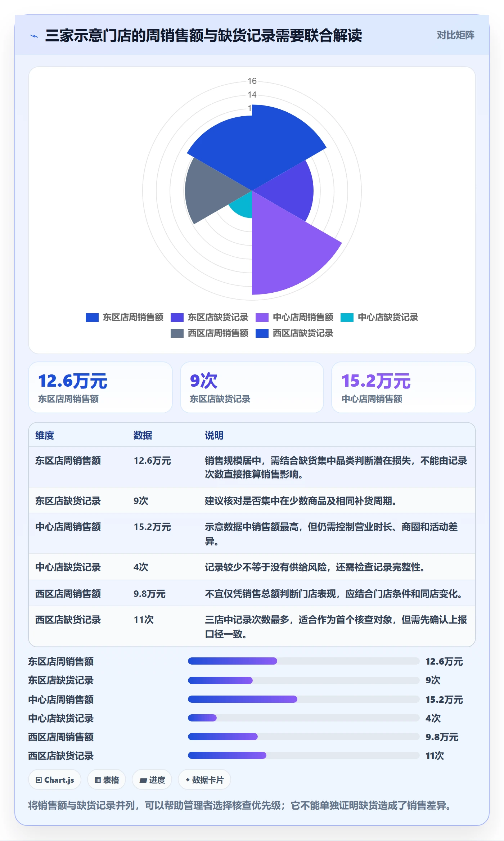Click the 11次 table cell
Screen dimensions: 504x841
tap(144, 620)
